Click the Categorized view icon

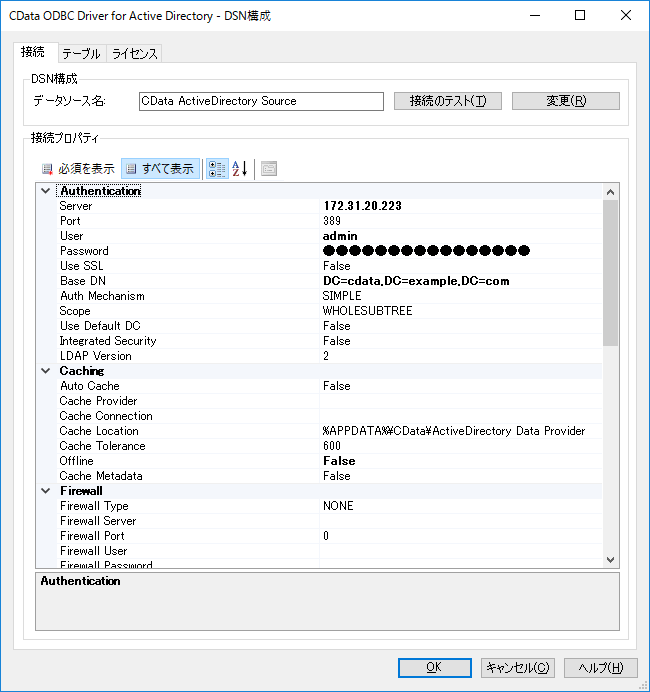[x=217, y=169]
